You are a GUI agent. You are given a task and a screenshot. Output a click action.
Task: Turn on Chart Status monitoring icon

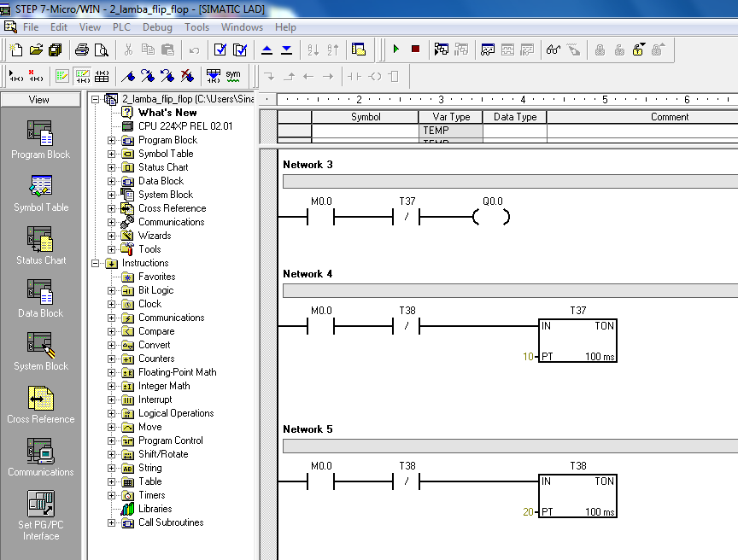click(x=487, y=50)
